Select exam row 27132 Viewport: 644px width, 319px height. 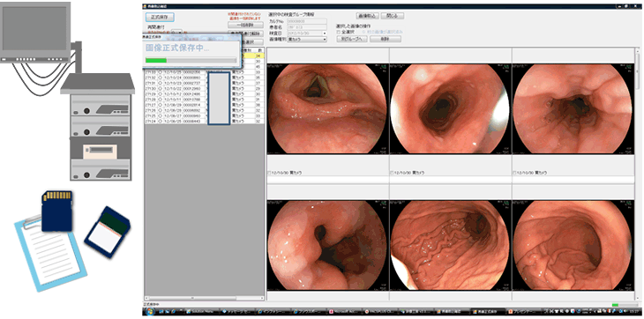204,78
